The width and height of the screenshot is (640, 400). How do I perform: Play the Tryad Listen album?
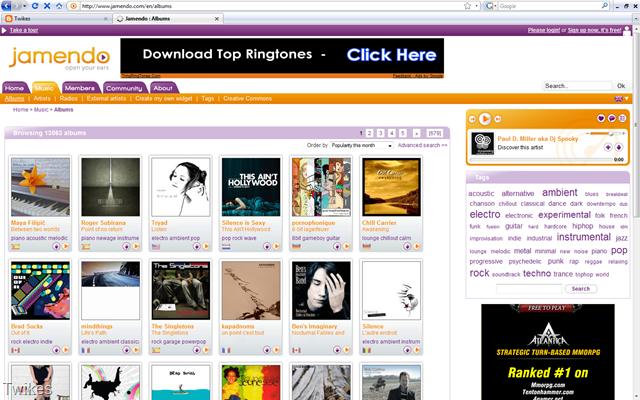[x=206, y=246]
